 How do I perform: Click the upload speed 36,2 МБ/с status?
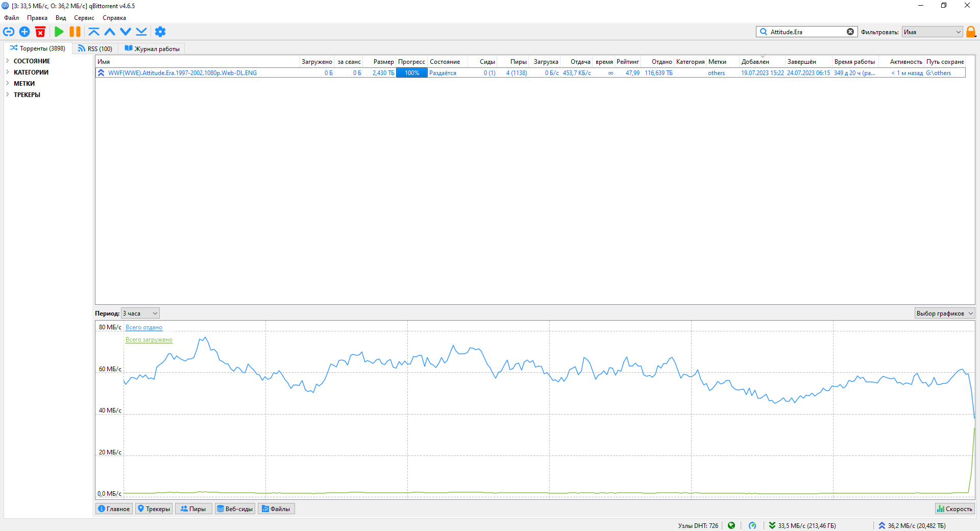[x=912, y=525]
